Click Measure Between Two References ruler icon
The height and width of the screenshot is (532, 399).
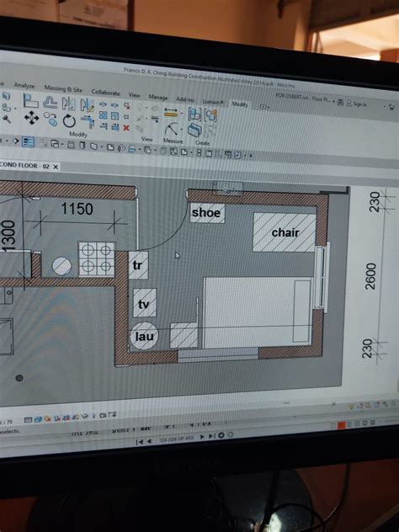pyautogui.click(x=170, y=113)
